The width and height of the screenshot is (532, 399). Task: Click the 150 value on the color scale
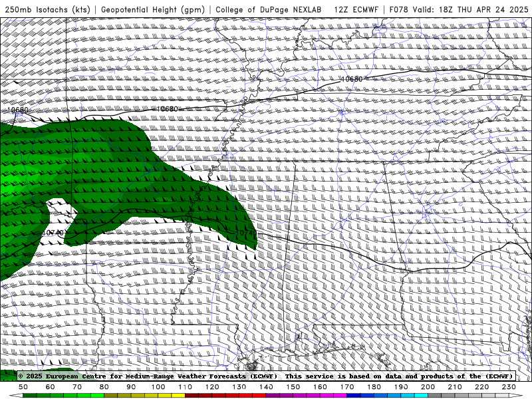point(293,387)
